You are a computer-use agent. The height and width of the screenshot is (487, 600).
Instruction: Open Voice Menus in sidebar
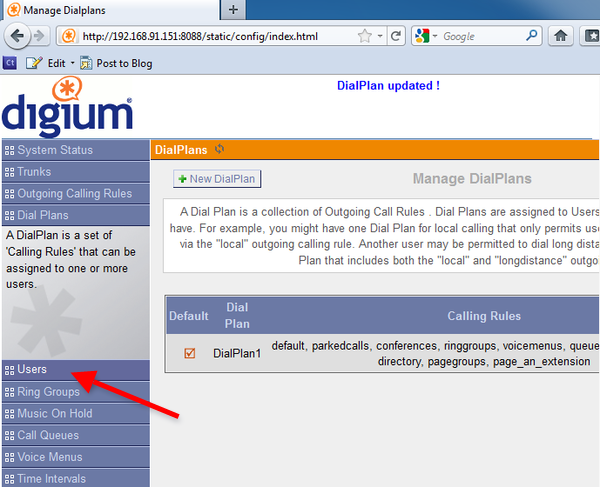coord(76,457)
